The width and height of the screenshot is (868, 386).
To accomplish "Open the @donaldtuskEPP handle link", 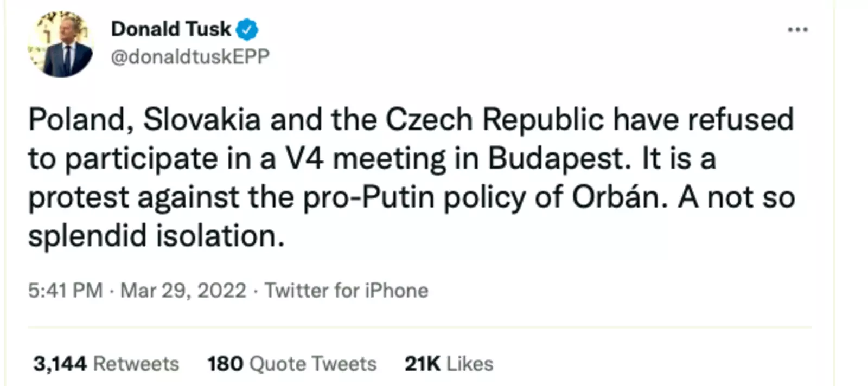I will point(190,56).
